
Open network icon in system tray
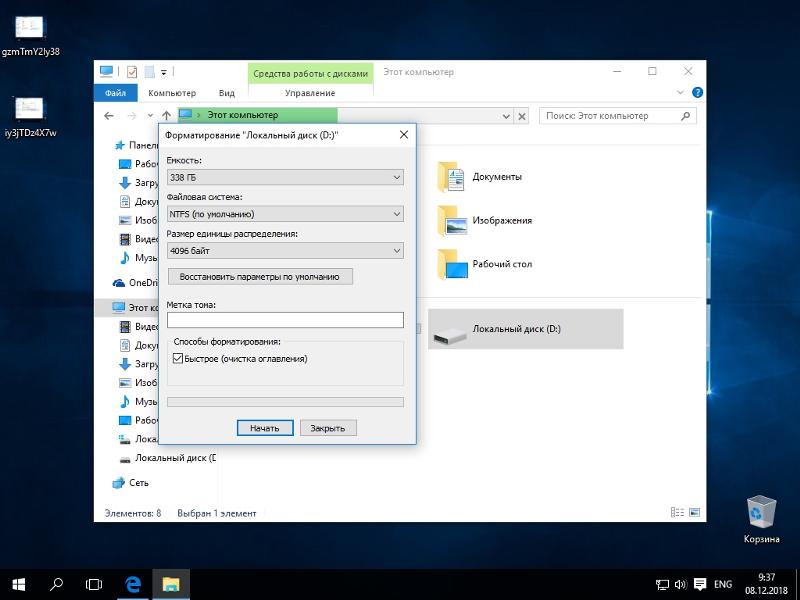pyautogui.click(x=662, y=585)
